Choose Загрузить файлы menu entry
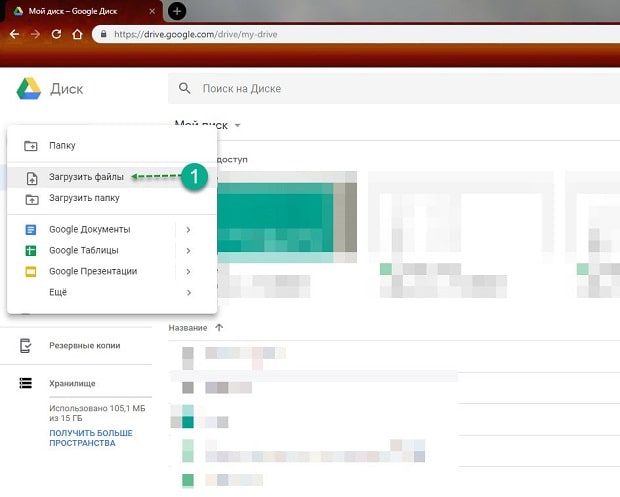 pos(112,177)
